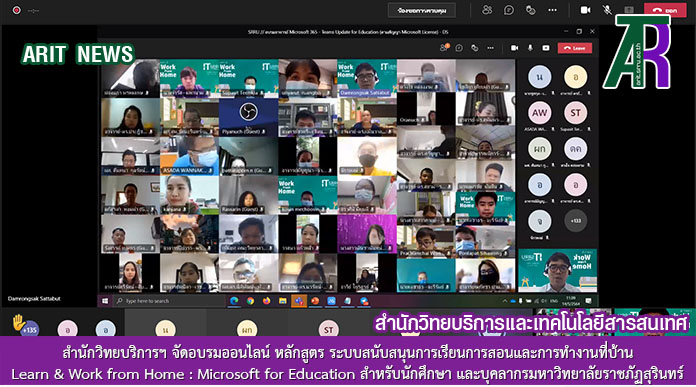Screen dimensions: 696x387
Task: Open reactions in inner Teams window
Action: pyautogui.click(x=475, y=47)
